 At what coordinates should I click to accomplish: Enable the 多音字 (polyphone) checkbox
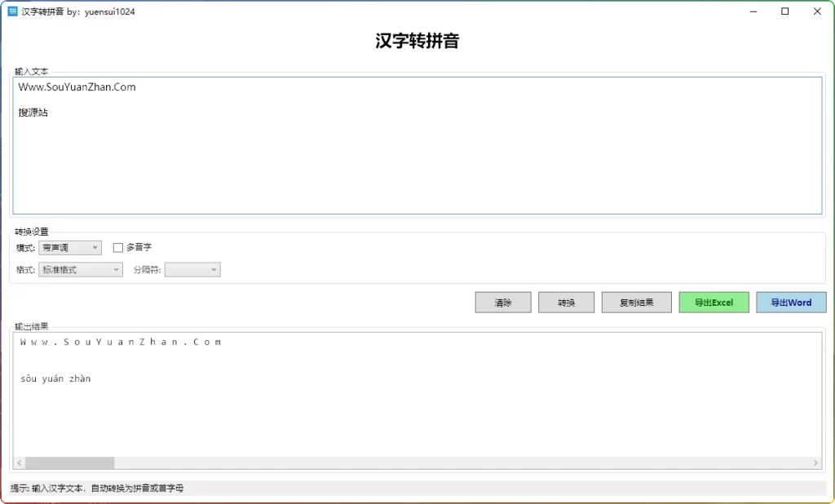pyautogui.click(x=117, y=247)
